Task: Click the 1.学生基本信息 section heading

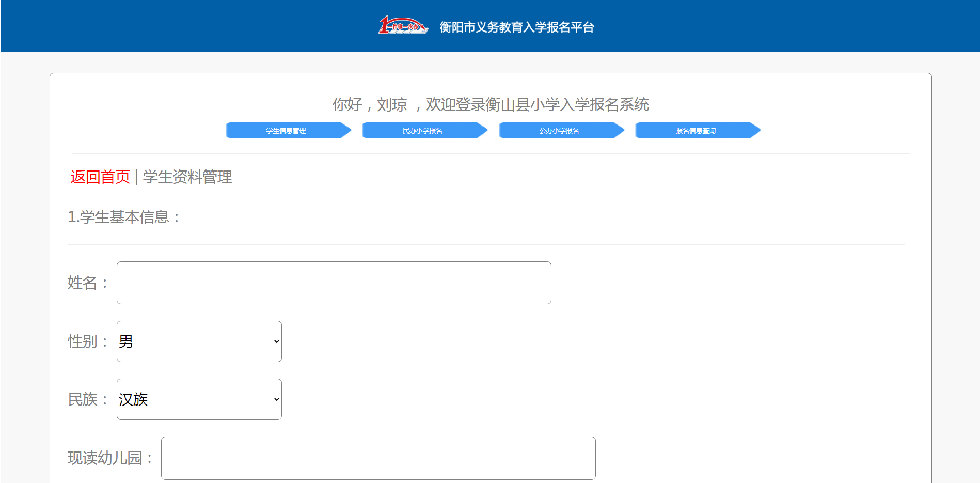Action: [x=123, y=217]
